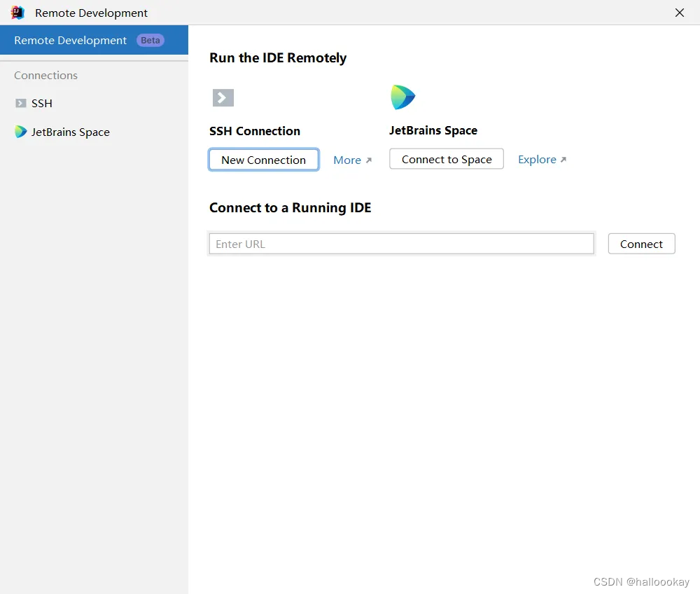Close the Remote Development window
Screen dimensions: 700x594
pos(680,13)
